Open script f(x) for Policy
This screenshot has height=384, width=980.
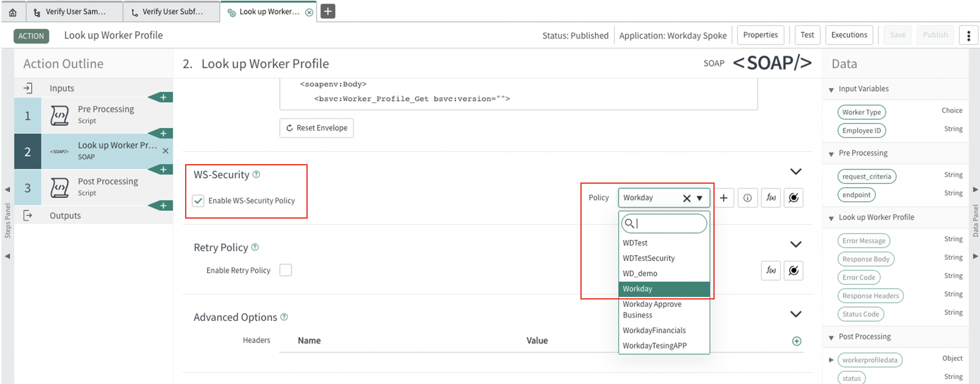tap(771, 198)
